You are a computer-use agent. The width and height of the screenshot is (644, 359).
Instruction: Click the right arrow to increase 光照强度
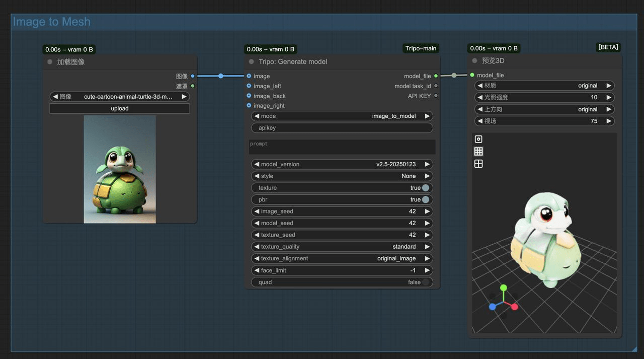(x=608, y=97)
